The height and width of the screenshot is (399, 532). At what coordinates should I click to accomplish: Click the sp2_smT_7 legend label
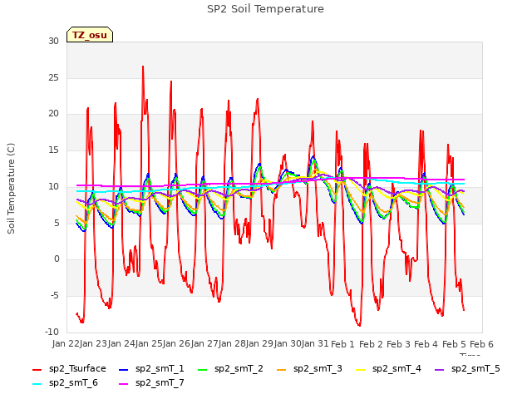[x=160, y=382]
